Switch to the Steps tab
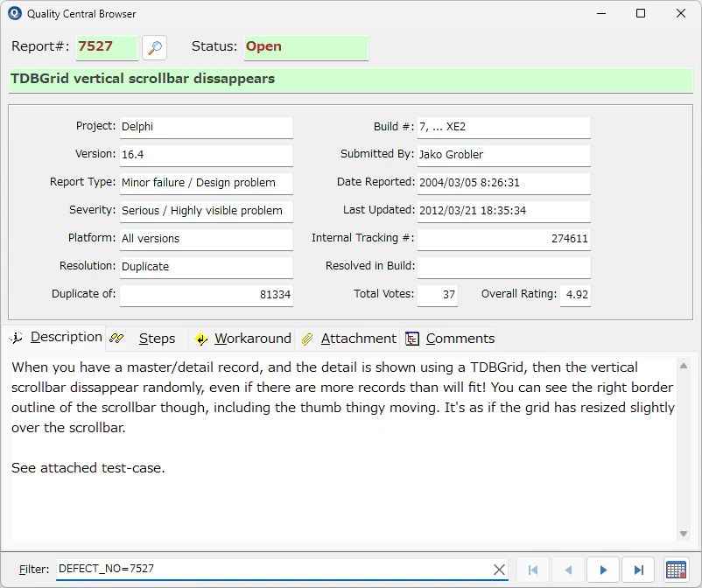 pyautogui.click(x=146, y=339)
